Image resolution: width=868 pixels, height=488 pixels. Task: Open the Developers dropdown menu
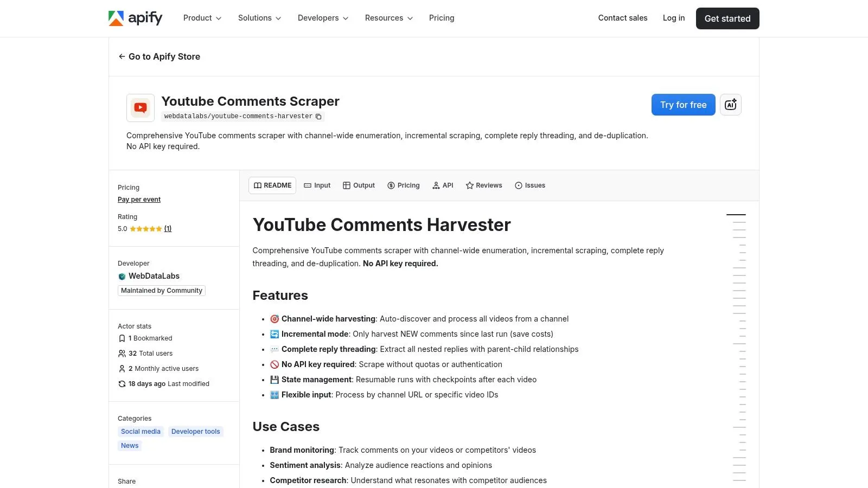point(323,18)
